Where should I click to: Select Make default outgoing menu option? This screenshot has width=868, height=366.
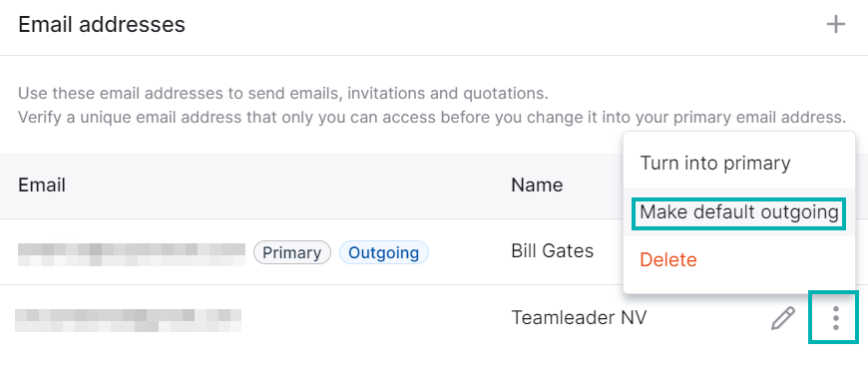(739, 212)
